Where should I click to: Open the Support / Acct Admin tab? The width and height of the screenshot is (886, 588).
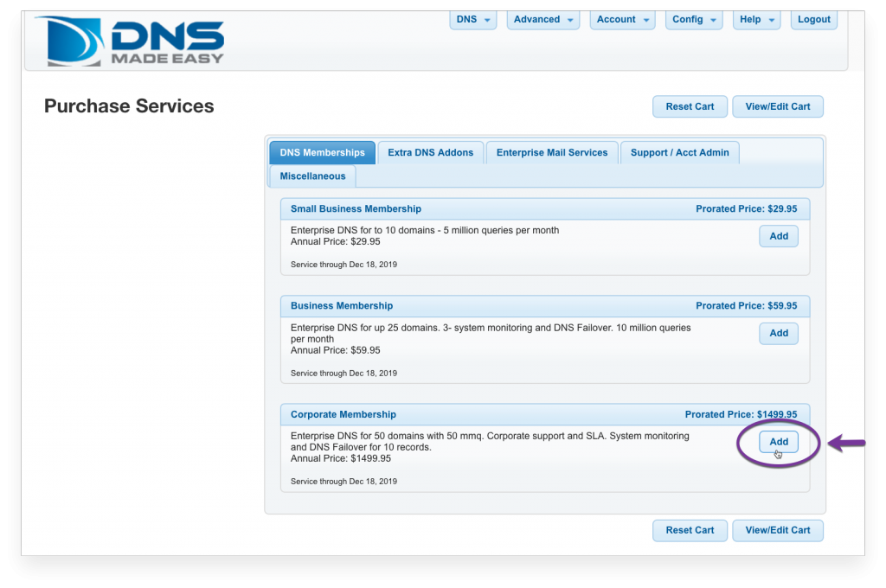click(x=680, y=152)
